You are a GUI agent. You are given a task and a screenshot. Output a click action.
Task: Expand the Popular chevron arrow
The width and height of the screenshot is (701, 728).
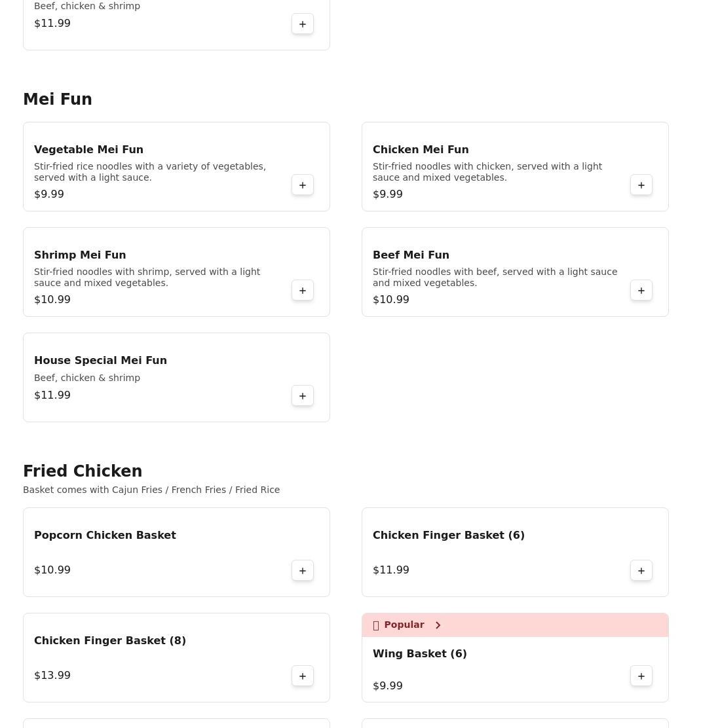coord(438,625)
